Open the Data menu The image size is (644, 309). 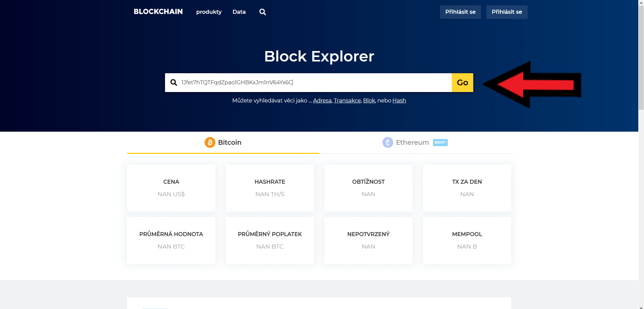coord(239,12)
